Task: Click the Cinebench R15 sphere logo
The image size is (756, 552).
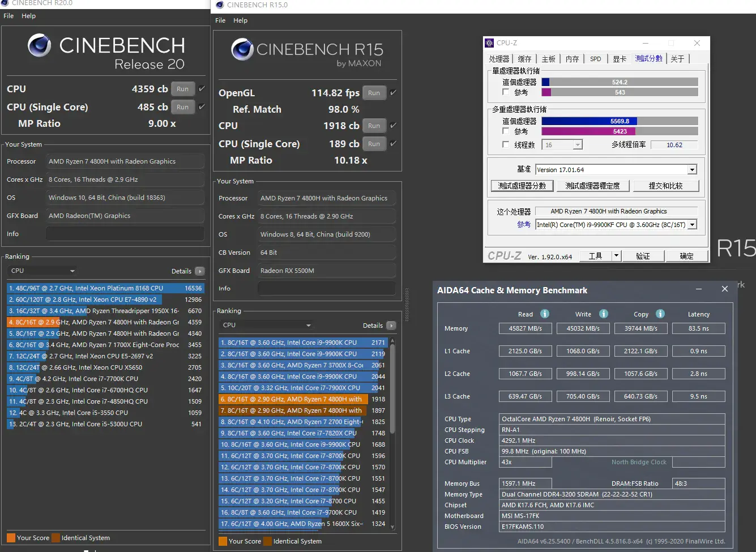Action: click(x=242, y=50)
